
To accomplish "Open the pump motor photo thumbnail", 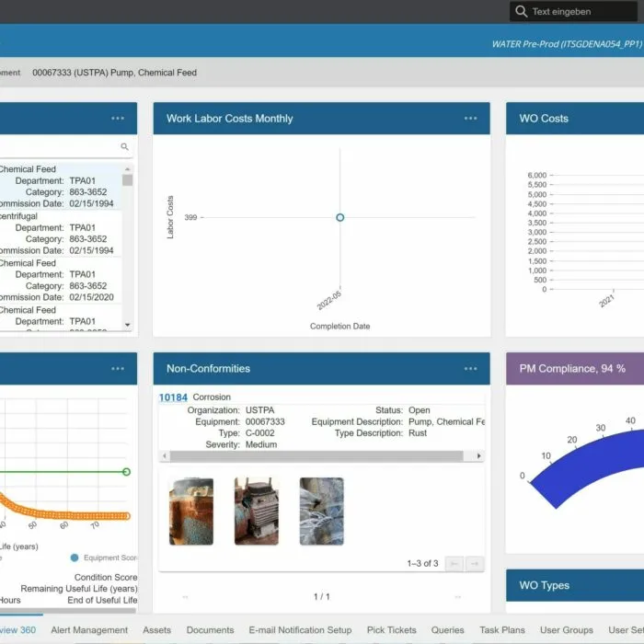I will pyautogui.click(x=257, y=512).
